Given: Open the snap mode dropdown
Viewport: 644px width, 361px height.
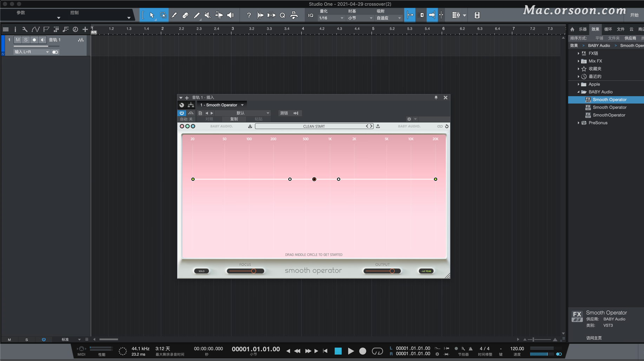Looking at the screenshot, I should click(389, 18).
